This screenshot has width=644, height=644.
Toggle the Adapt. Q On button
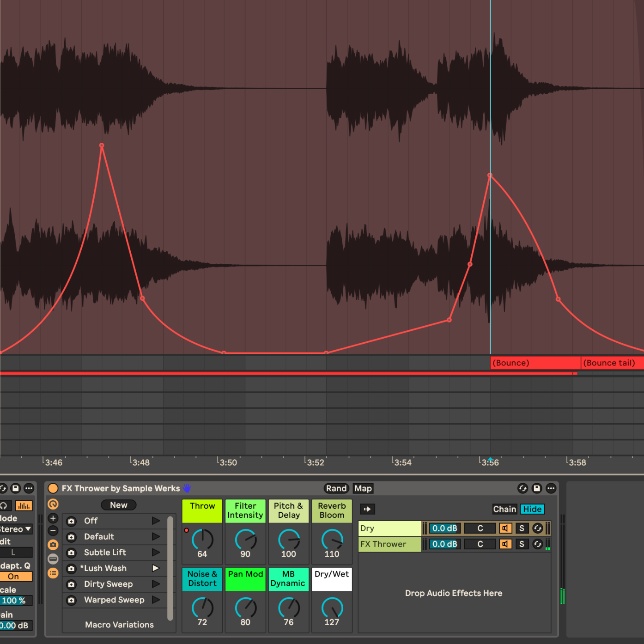coord(16,577)
